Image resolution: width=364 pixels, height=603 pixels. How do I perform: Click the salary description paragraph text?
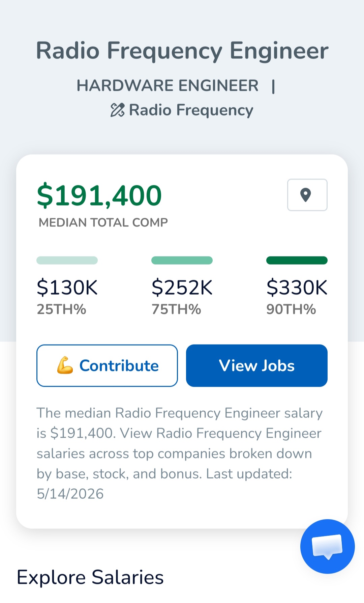[x=180, y=453]
